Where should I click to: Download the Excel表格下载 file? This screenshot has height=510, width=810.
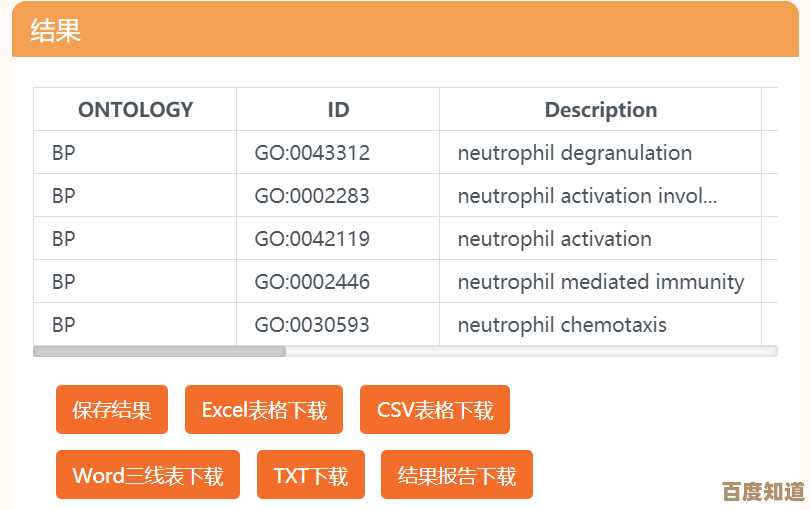[264, 410]
